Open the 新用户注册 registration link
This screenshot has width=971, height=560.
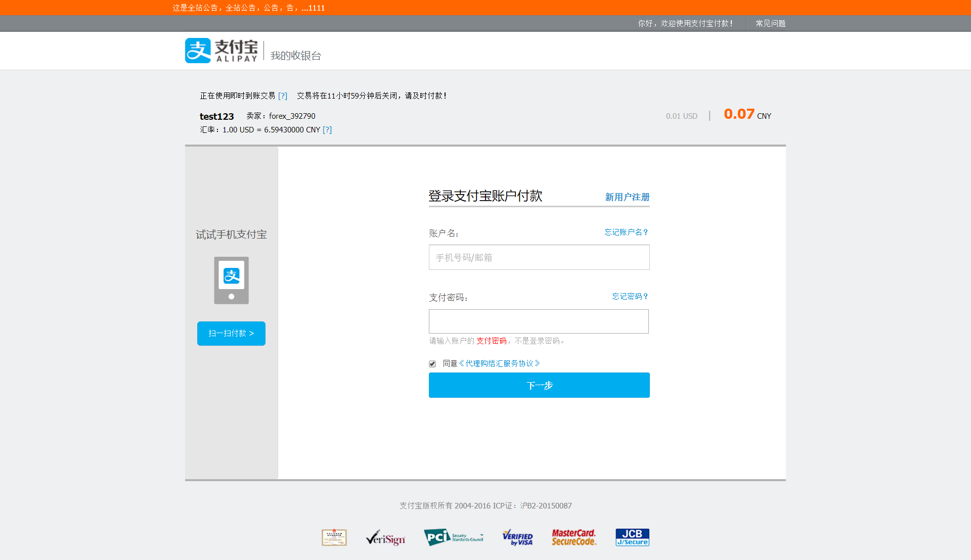627,197
